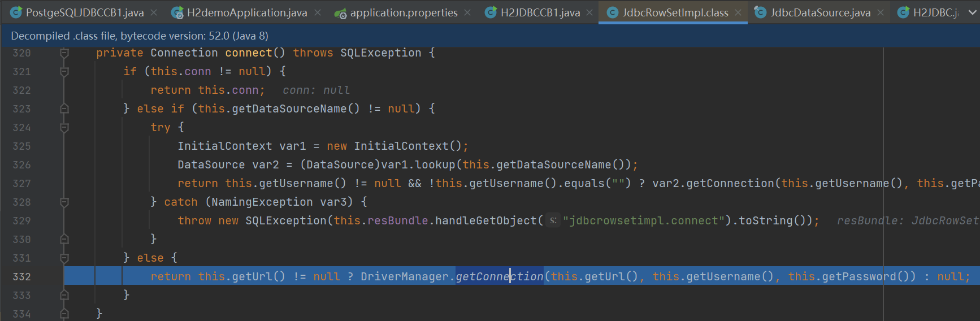
Task: Click the application.properties tab file icon
Action: (x=340, y=12)
